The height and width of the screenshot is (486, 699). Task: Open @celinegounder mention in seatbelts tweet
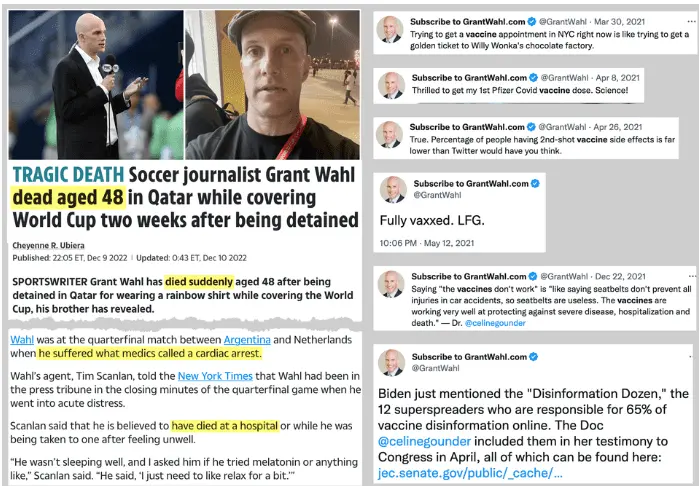tap(495, 323)
